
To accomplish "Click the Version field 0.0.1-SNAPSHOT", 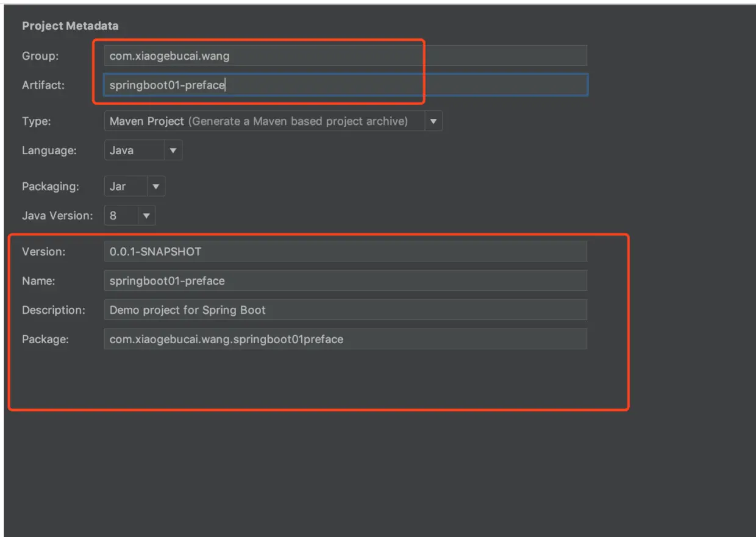I will click(x=345, y=251).
